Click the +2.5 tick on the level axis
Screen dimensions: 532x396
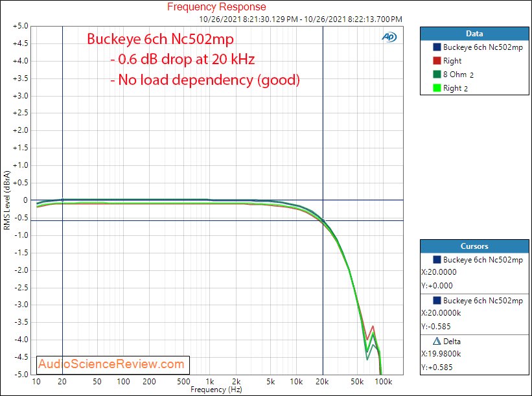20,113
